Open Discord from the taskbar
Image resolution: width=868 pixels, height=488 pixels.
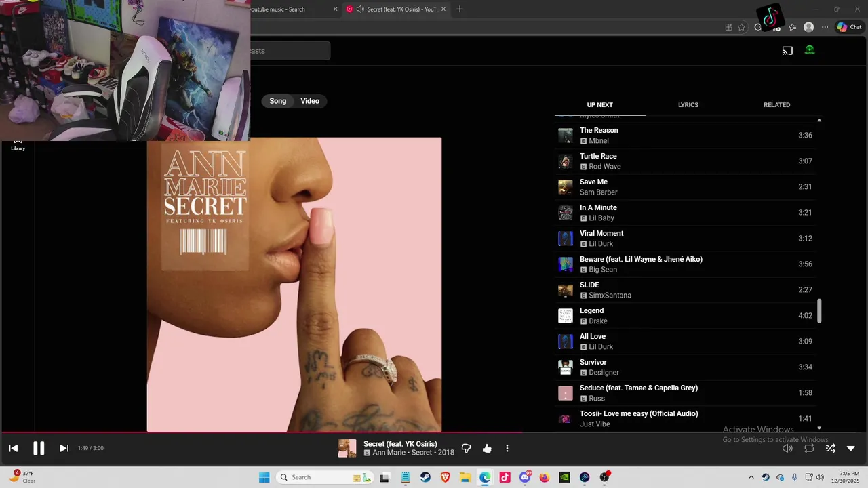click(x=525, y=477)
